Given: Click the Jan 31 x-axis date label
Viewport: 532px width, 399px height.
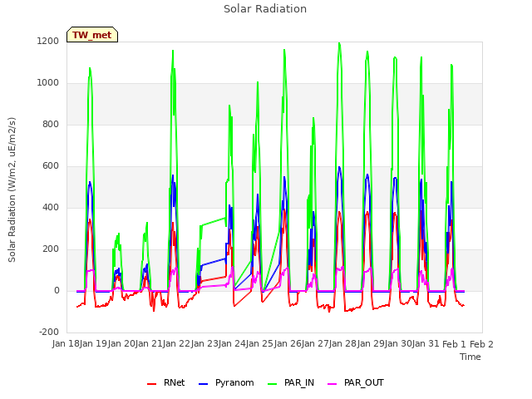Looking at the screenshot, I should tap(426, 344).
